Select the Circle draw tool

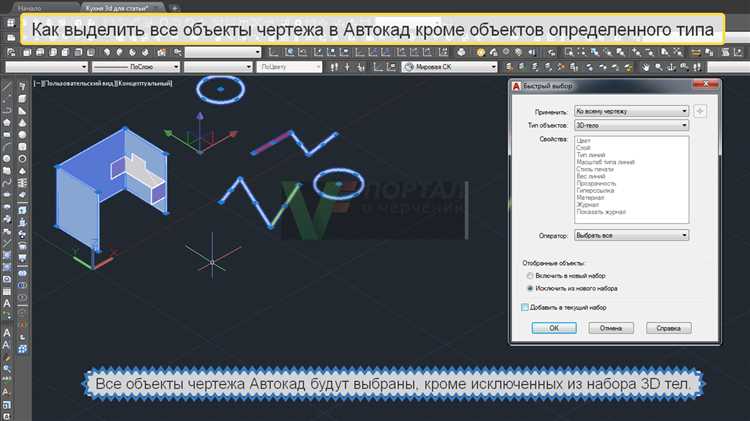tap(7, 158)
